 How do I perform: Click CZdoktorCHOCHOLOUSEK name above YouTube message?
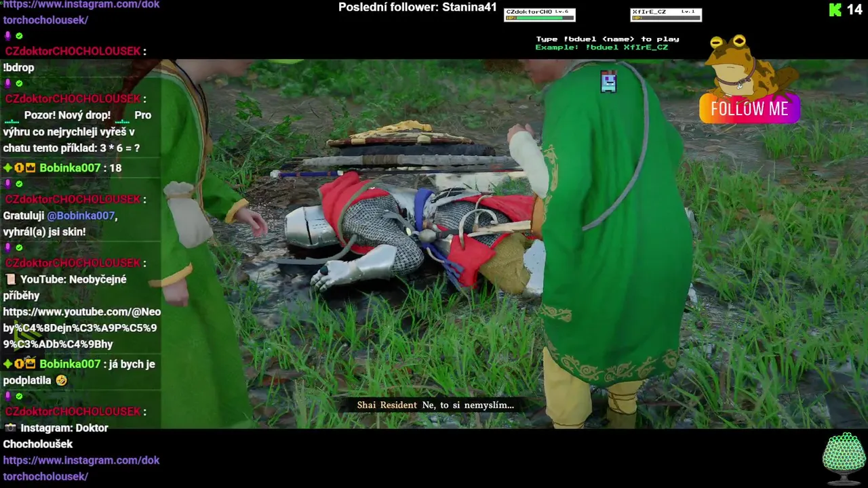73,263
